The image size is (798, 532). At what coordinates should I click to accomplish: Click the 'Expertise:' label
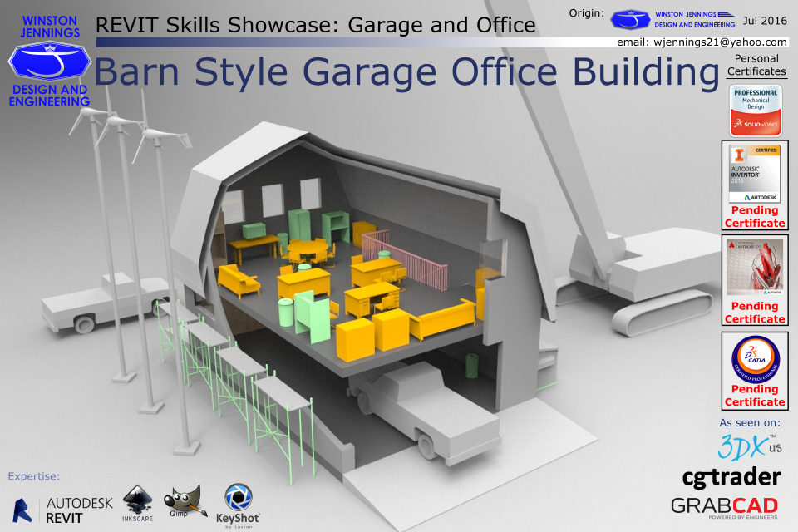click(x=33, y=476)
